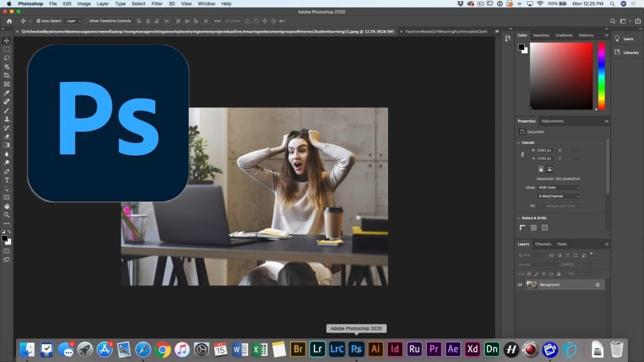The height and width of the screenshot is (362, 644).
Task: Select the Brush tool
Action: [6, 111]
